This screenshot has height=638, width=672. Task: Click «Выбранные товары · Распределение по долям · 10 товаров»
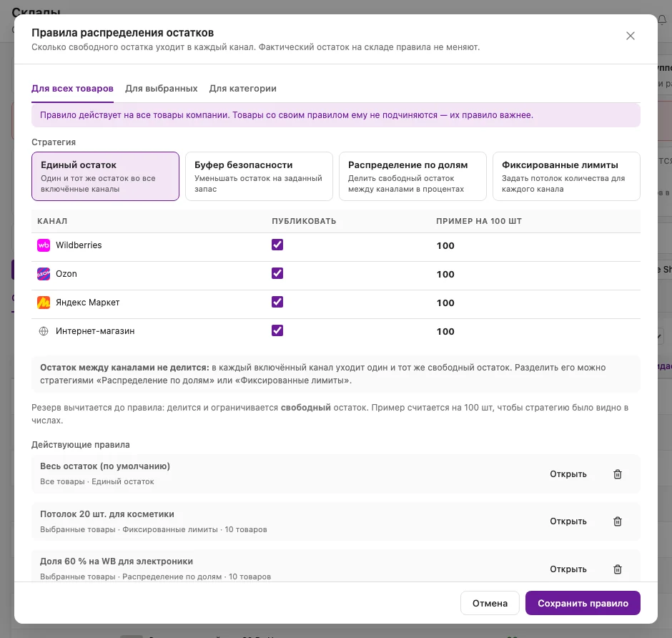coord(156,576)
